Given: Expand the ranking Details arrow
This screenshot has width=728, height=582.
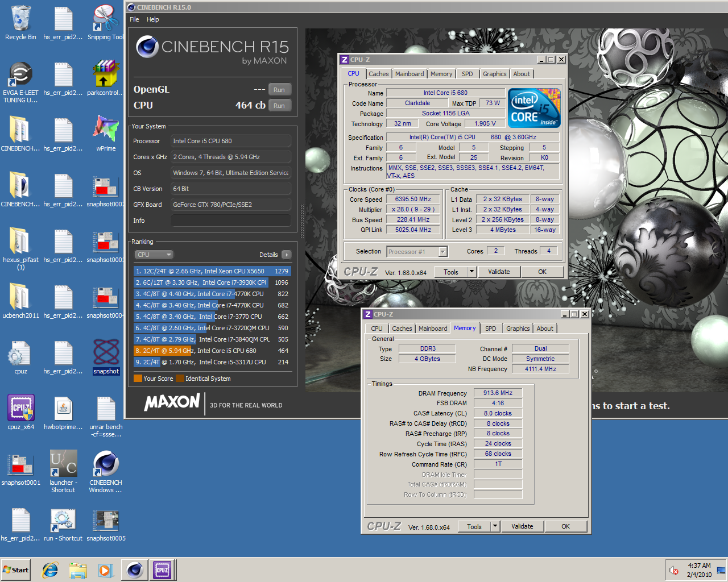Looking at the screenshot, I should [x=286, y=255].
